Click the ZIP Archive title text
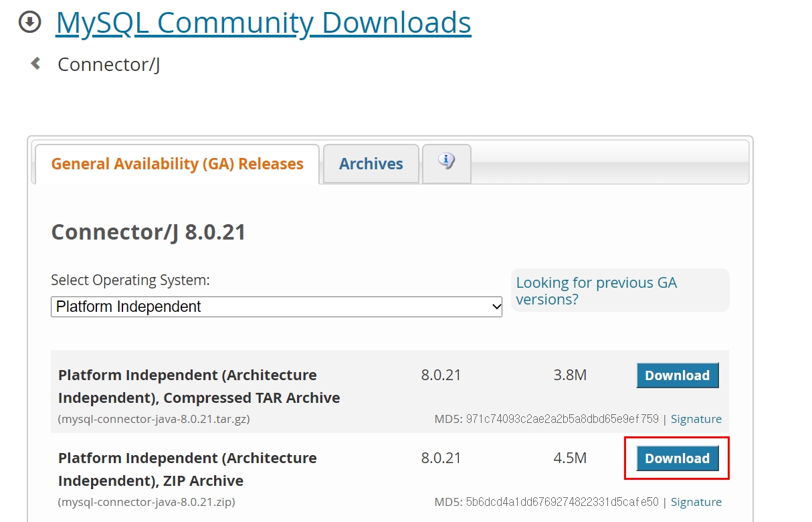This screenshot has height=522, width=812. 187,469
